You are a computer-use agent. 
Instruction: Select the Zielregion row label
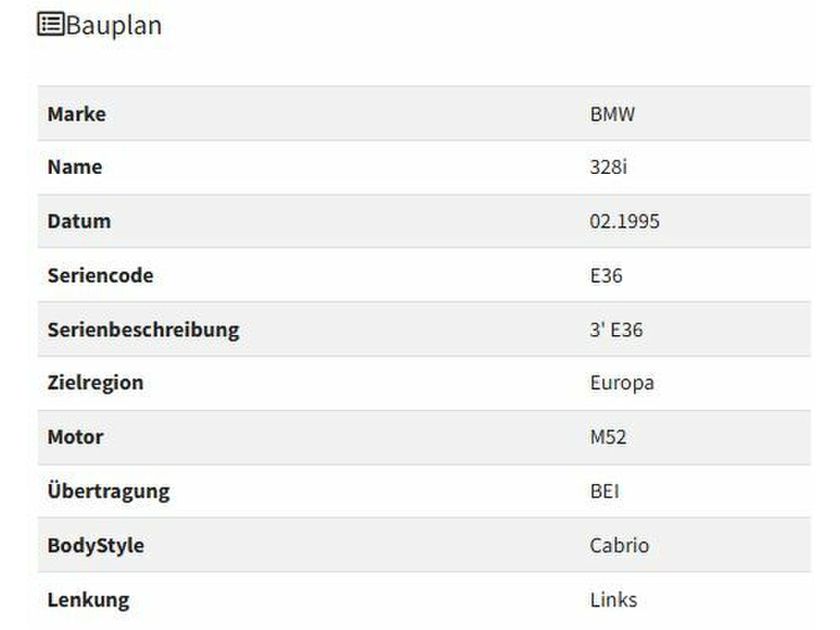(95, 383)
